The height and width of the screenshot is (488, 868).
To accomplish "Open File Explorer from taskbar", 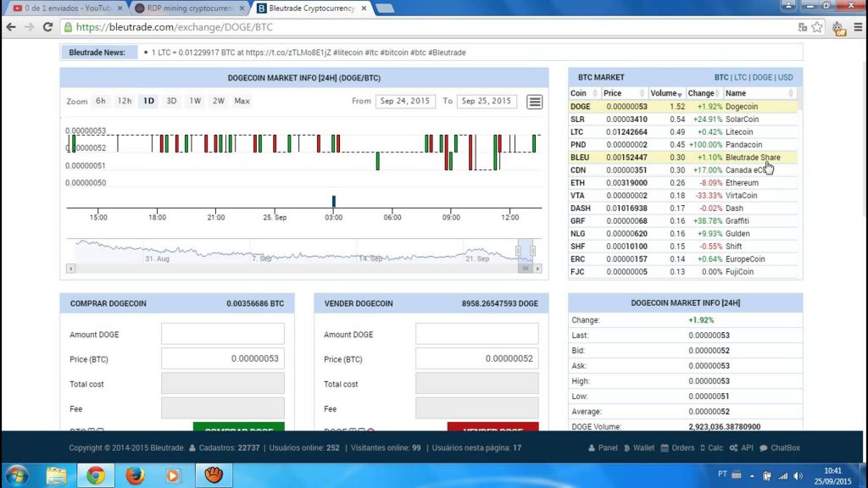I will pyautogui.click(x=57, y=475).
